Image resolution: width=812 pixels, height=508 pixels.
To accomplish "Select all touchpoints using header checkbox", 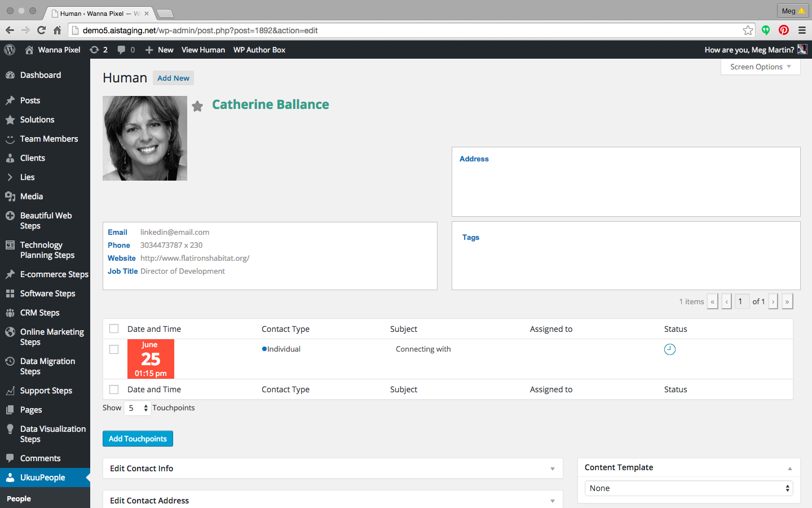I will coord(114,329).
